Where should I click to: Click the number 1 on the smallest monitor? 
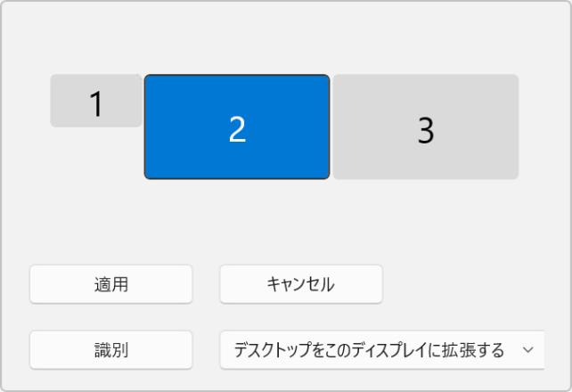(x=96, y=105)
